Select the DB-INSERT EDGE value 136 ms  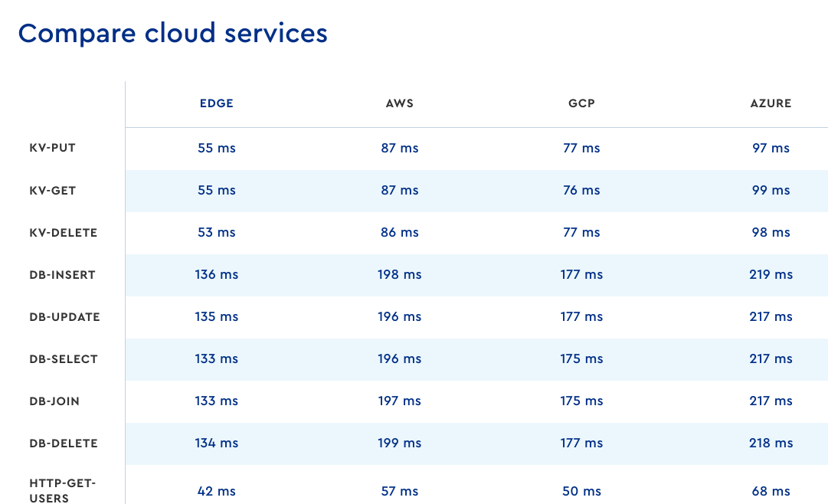217,275
